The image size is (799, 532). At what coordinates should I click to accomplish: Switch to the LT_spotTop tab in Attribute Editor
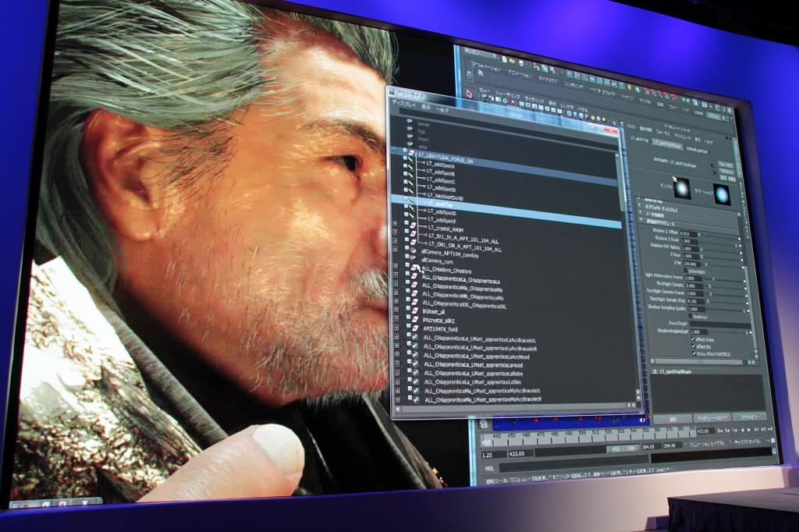[640, 139]
